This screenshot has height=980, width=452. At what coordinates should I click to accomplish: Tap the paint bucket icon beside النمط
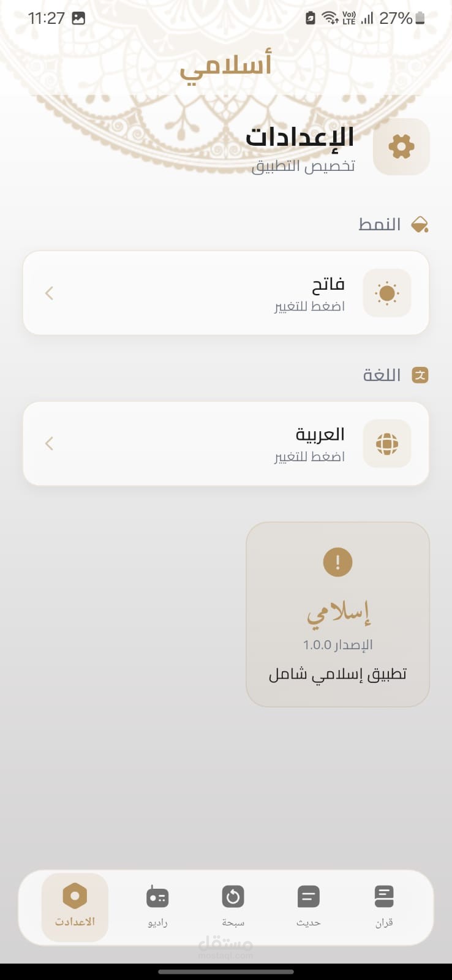pos(420,225)
